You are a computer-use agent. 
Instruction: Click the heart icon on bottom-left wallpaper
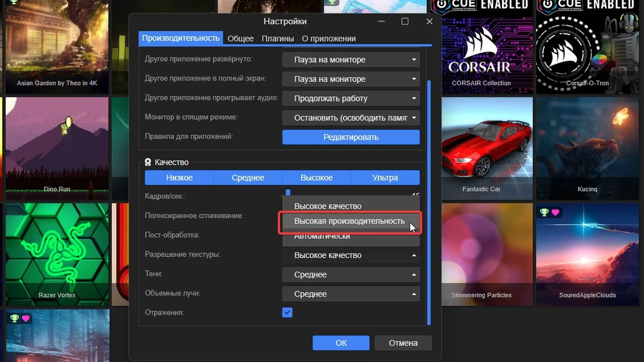[25, 318]
